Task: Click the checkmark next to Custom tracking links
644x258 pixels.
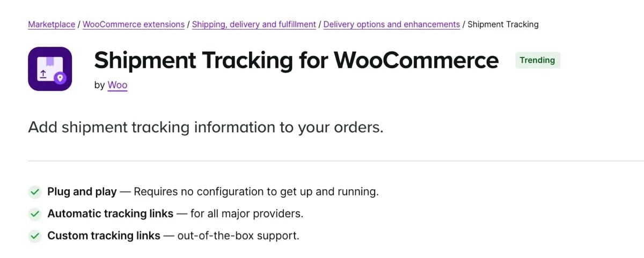Action: coord(35,236)
